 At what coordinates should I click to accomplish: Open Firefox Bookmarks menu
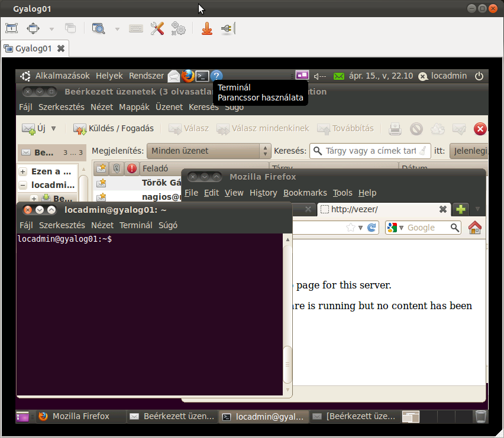point(305,193)
